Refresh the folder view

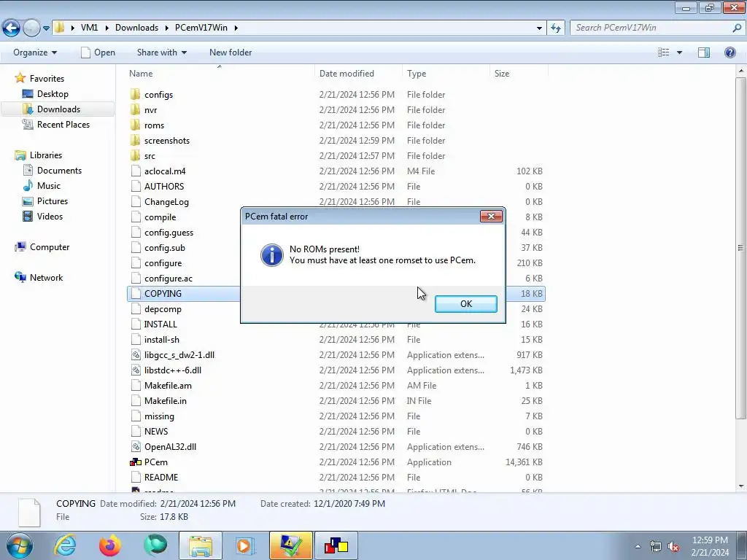click(555, 28)
